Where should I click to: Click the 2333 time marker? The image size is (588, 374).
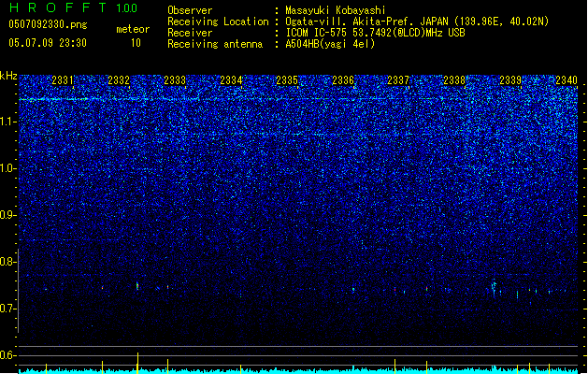click(175, 80)
